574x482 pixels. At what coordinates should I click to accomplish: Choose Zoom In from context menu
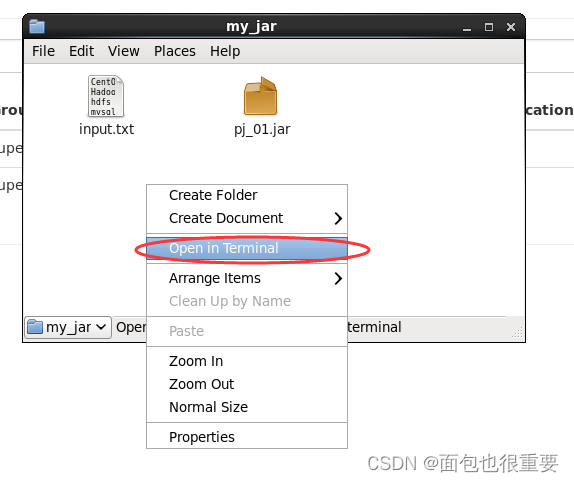pyautogui.click(x=247, y=361)
